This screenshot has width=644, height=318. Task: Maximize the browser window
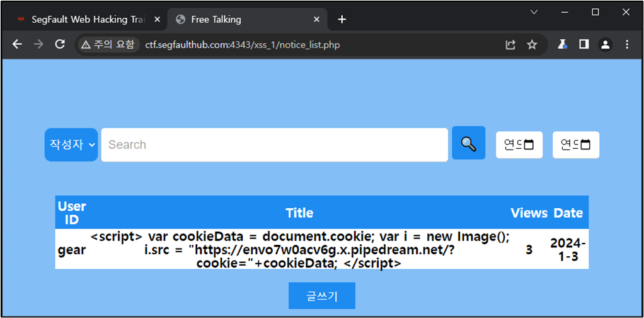[x=595, y=13]
